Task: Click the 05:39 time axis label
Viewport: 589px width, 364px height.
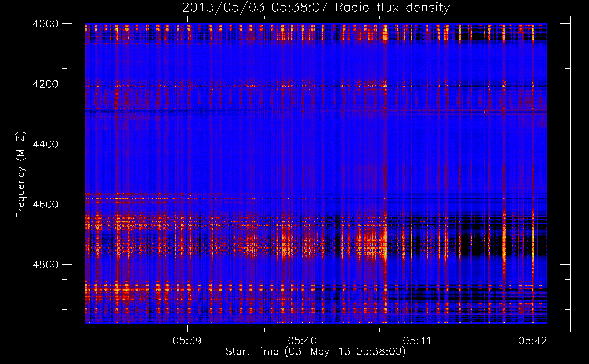Action: (x=187, y=341)
